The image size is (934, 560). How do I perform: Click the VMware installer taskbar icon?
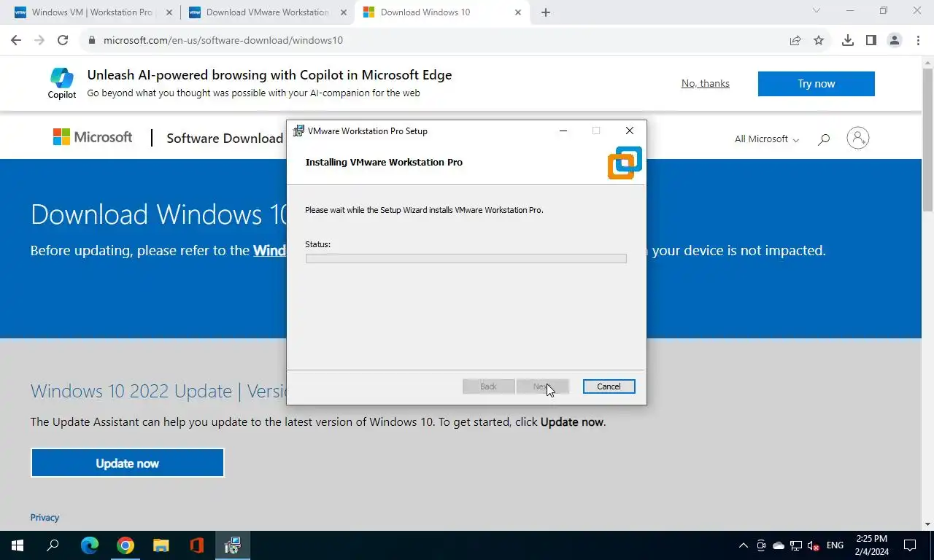(x=233, y=545)
